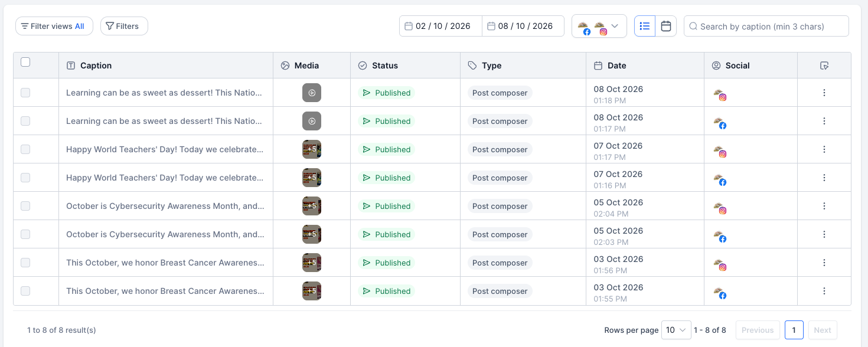Click the Instagram account icon on the 08 Oct 01:18 PM row
The height and width of the screenshot is (347, 868).
pos(719,94)
